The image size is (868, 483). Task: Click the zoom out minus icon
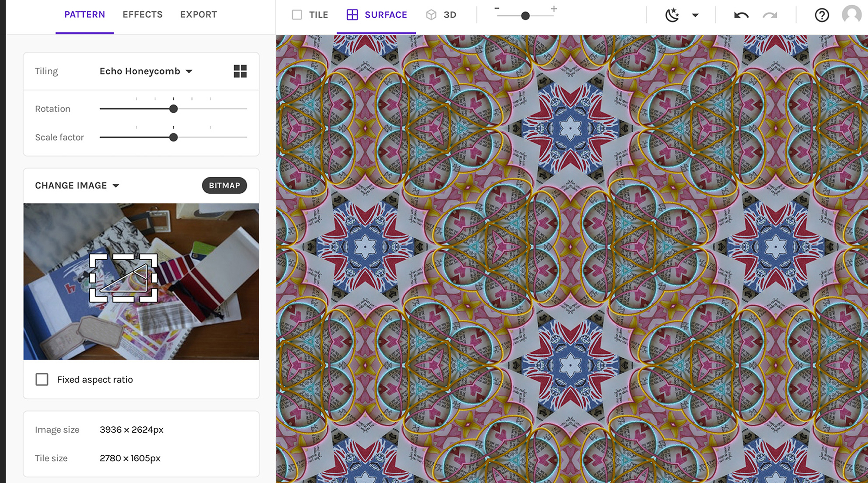(x=497, y=9)
